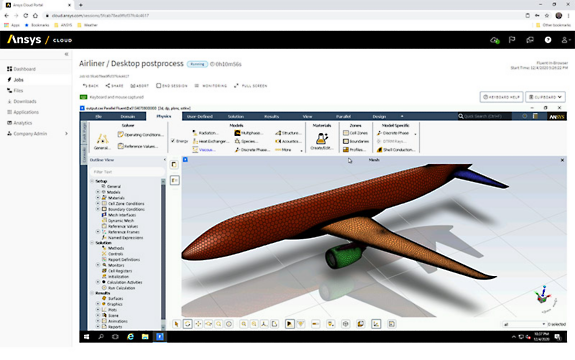Expand the Boundary Conditions node
This screenshot has width=575, height=360.
tap(98, 209)
